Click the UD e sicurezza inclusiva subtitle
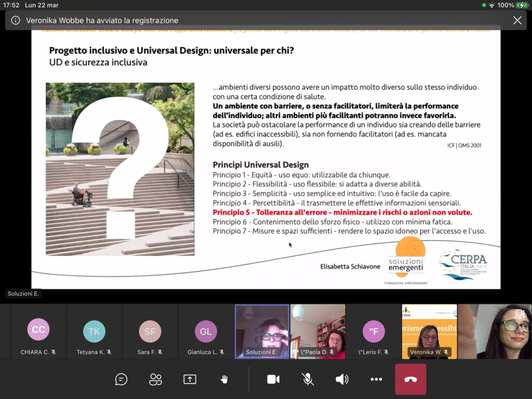The height and width of the screenshot is (399, 532). coord(98,62)
